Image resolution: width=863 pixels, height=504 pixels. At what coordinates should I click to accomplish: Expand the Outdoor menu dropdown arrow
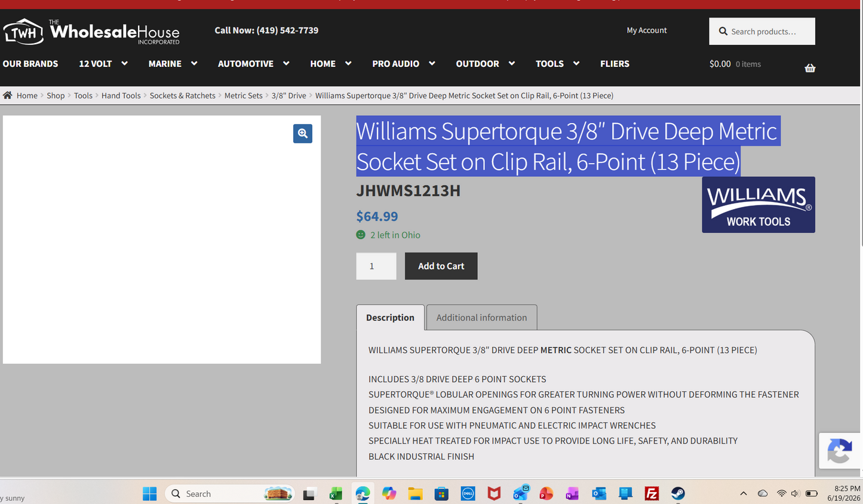[x=512, y=63]
